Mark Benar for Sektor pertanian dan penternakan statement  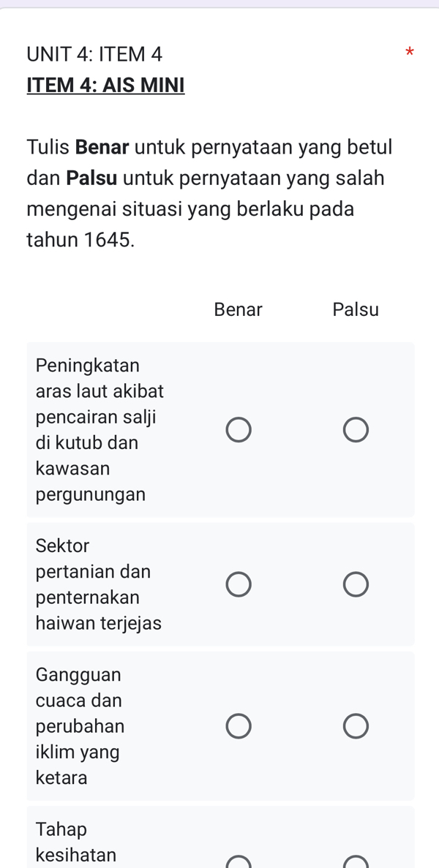[x=239, y=584]
